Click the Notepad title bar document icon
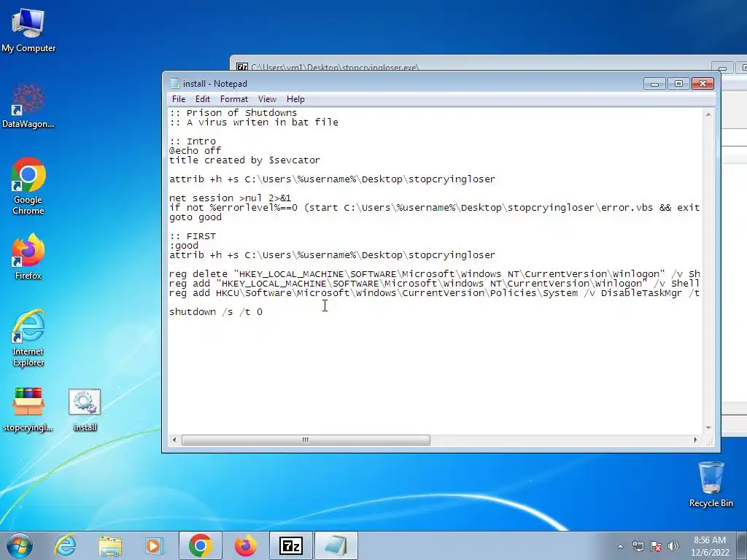 click(x=175, y=83)
